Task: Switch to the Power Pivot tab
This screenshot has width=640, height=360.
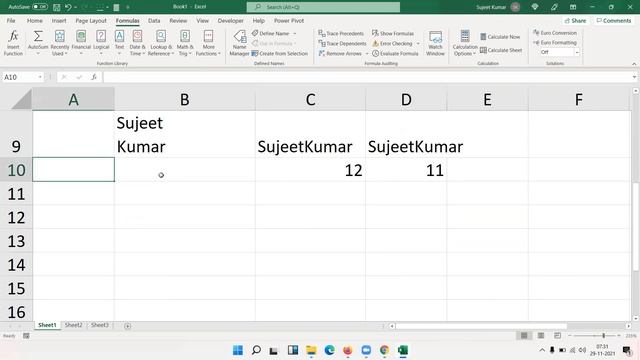Action: click(289, 20)
